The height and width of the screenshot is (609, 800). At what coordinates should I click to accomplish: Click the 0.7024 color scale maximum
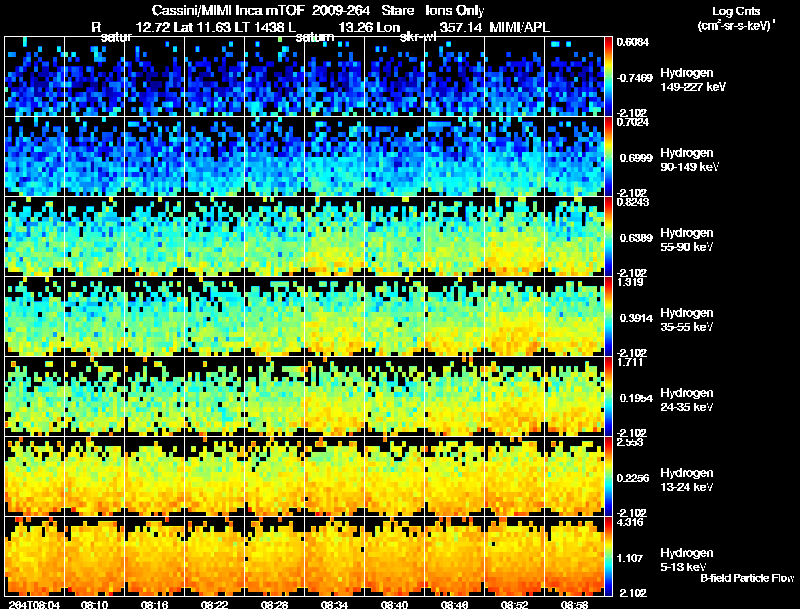(x=633, y=122)
